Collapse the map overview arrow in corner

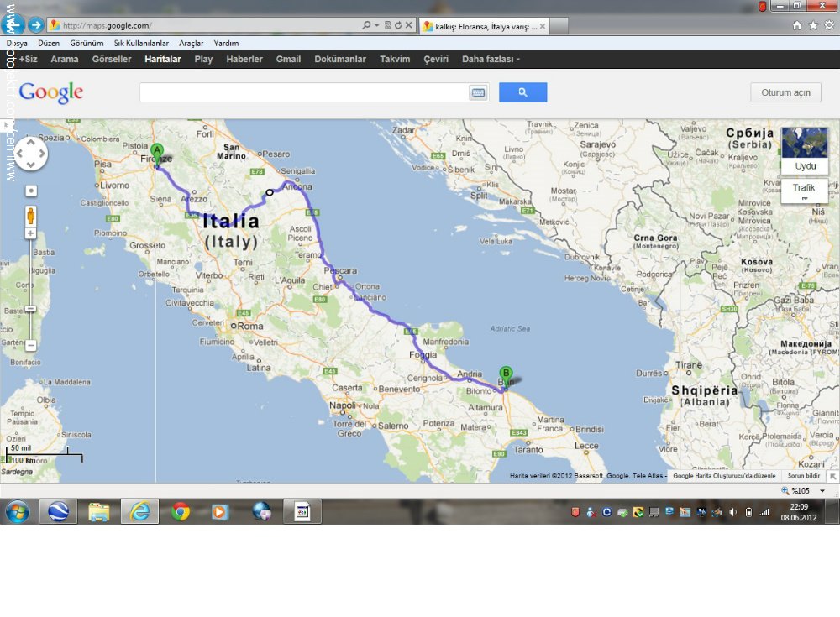[833, 476]
